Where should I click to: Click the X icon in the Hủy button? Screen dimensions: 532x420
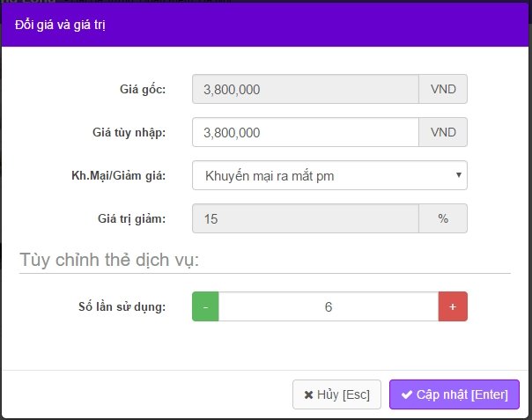[308, 394]
